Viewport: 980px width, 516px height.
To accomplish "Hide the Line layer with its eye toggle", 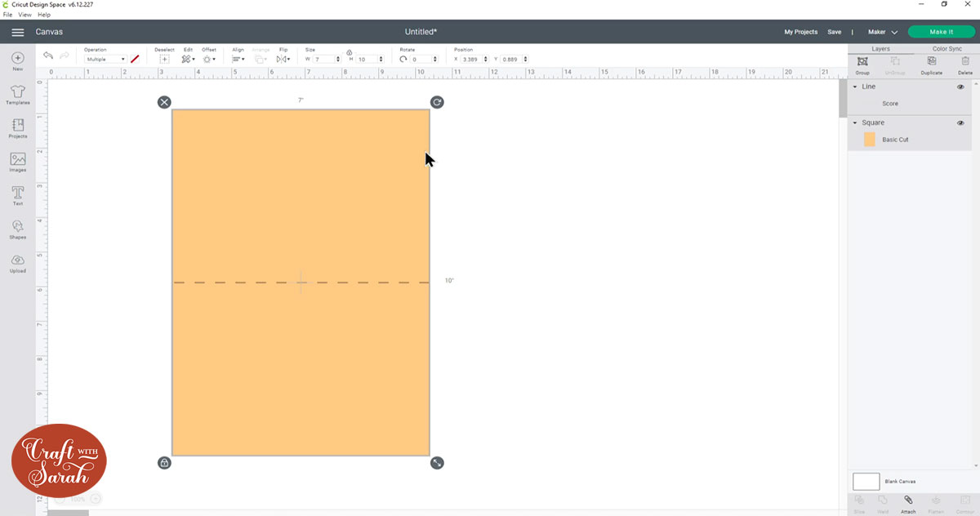I will 961,86.
